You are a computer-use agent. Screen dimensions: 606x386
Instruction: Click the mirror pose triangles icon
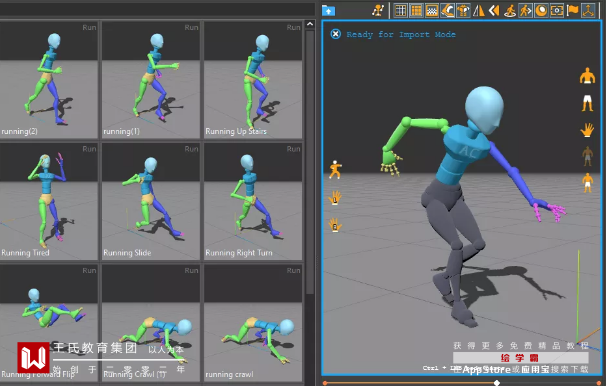point(478,10)
